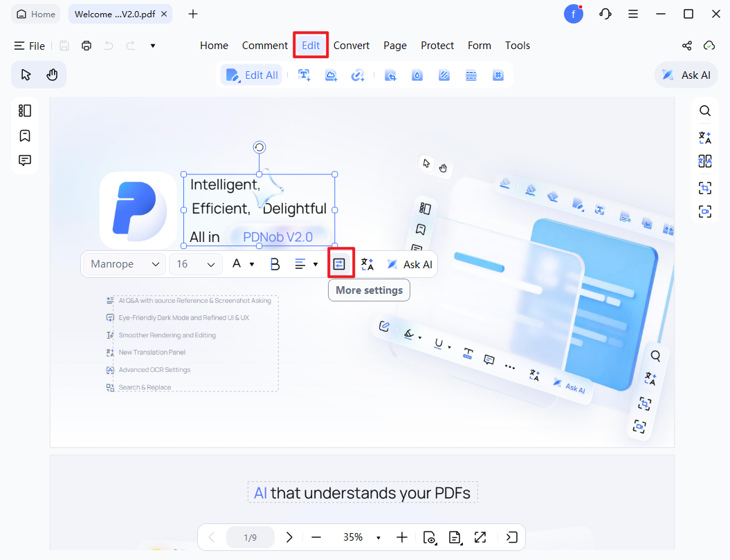Screen dimensions: 730x560
Task: Open the Background tool with striped icon
Action: pos(444,75)
